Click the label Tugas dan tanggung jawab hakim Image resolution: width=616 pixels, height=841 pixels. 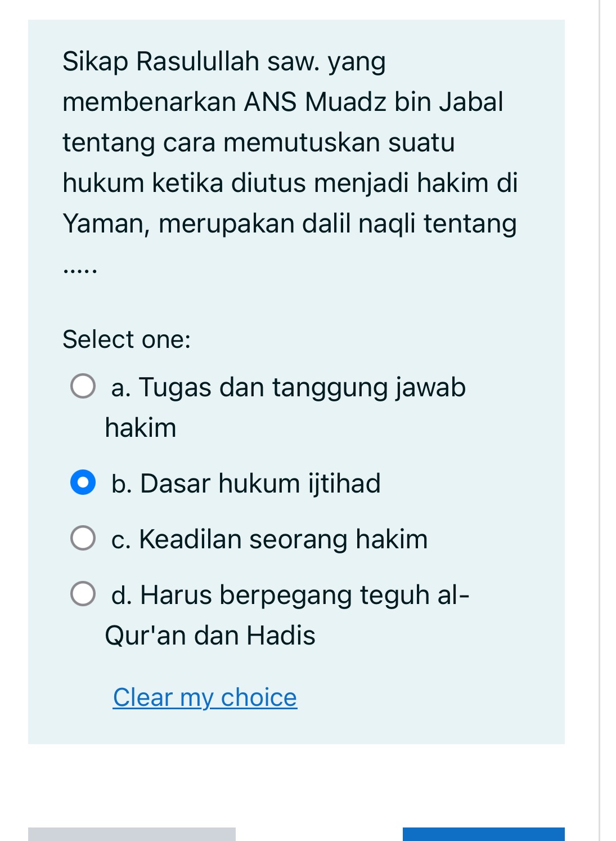coord(287,386)
